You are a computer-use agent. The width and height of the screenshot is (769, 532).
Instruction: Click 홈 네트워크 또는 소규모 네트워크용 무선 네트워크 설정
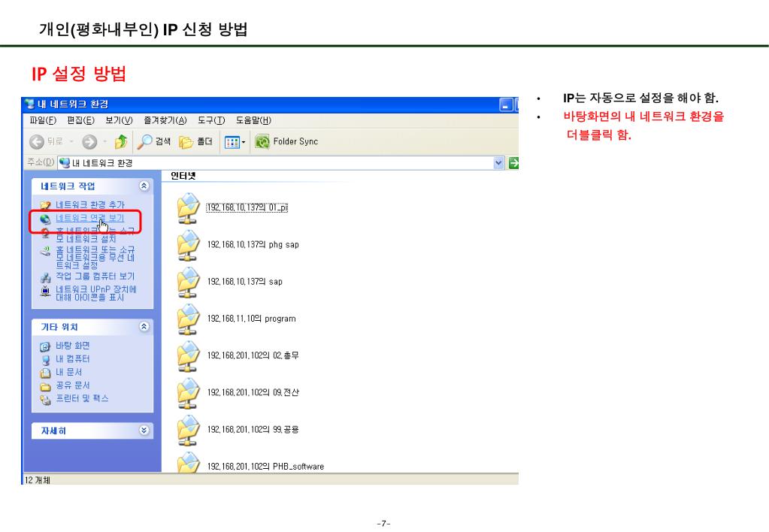pos(95,258)
